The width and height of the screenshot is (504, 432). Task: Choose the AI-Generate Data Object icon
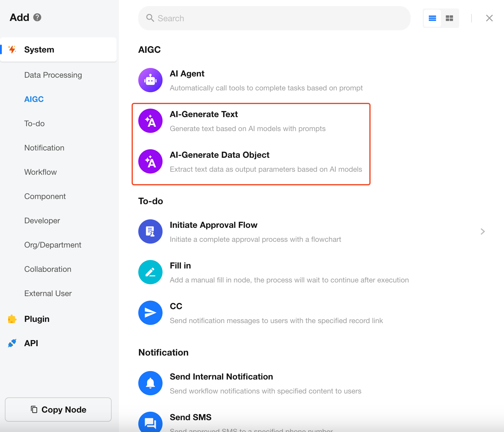tap(150, 161)
